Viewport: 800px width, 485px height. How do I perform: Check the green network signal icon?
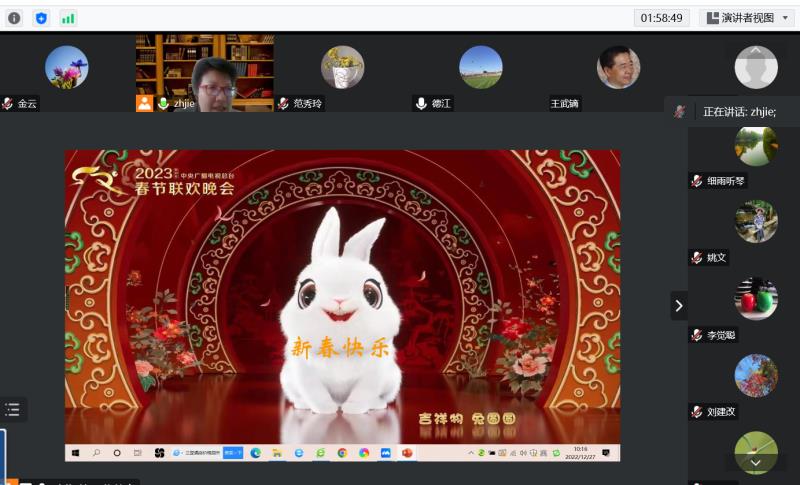[68, 18]
